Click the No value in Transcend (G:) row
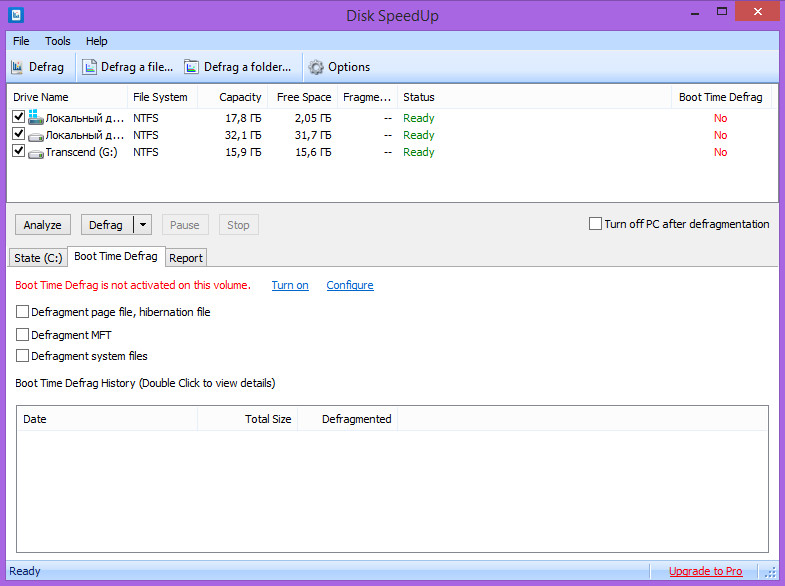 (720, 152)
